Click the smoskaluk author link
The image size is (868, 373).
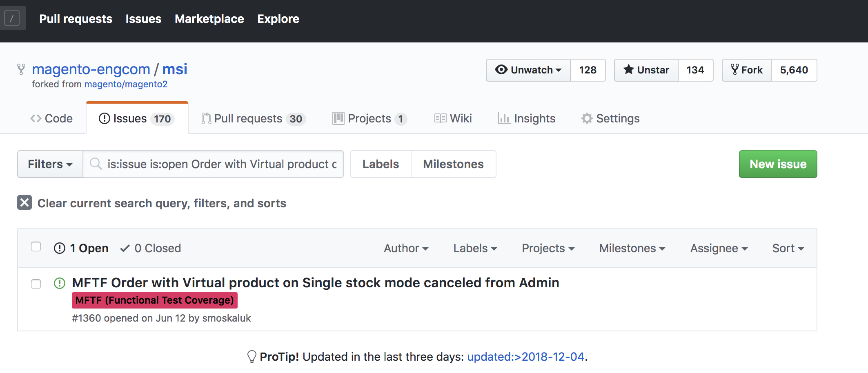226,318
